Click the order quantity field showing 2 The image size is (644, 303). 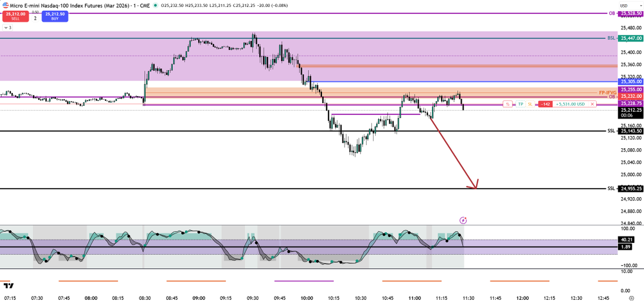(x=35, y=18)
